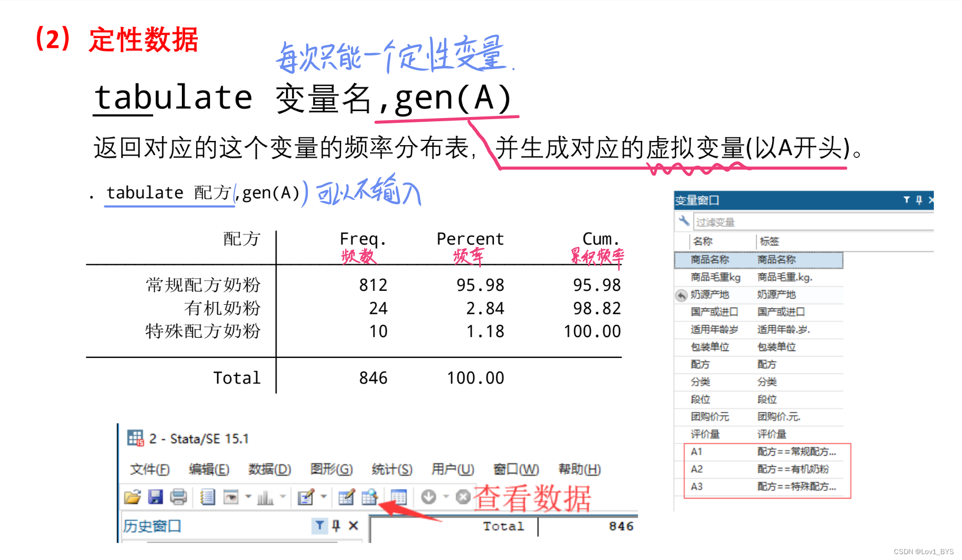Open the Do-file Editor icon

click(x=305, y=496)
